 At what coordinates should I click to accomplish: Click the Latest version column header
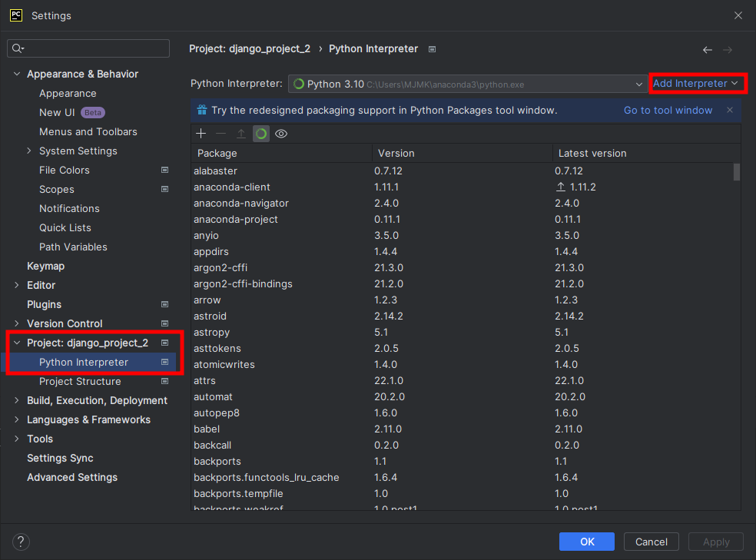tap(646, 154)
